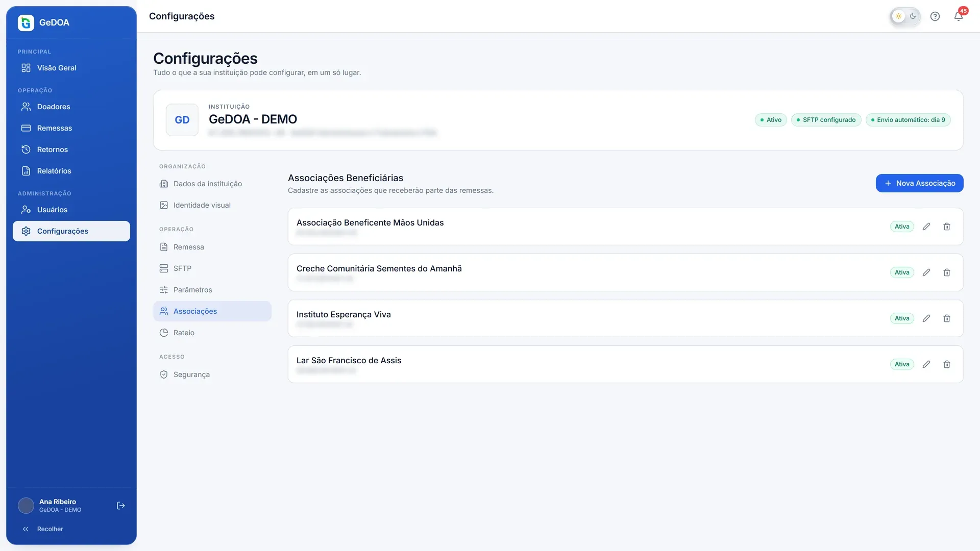Switch theme to dark mode moon icon
This screenshot has width=980, height=551.
(x=913, y=16)
